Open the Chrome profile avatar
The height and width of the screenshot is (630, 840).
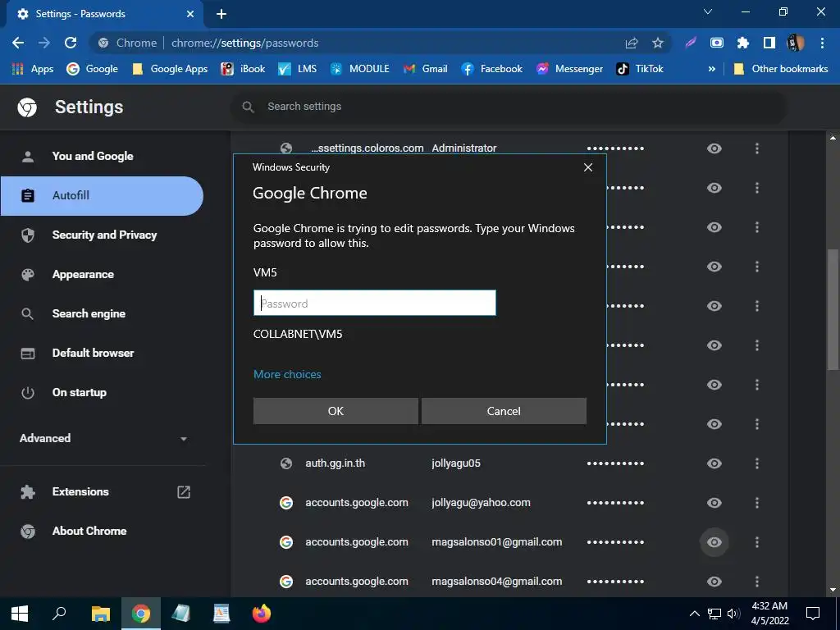(x=796, y=43)
